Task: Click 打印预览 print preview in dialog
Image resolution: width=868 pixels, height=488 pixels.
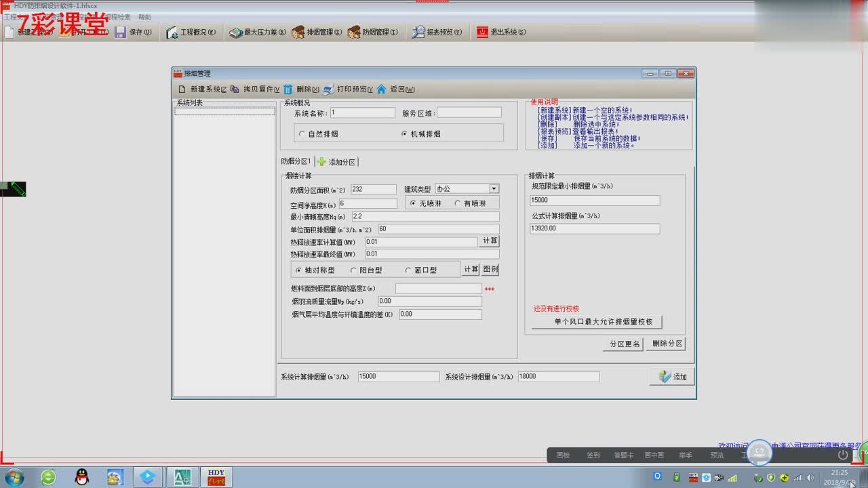Action: coord(348,89)
